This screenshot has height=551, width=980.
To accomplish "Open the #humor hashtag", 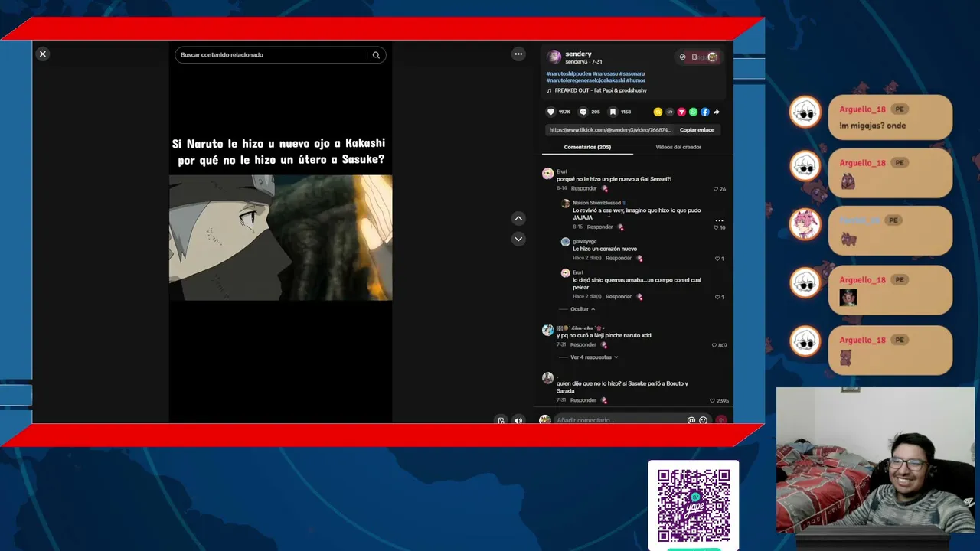I will click(x=635, y=80).
